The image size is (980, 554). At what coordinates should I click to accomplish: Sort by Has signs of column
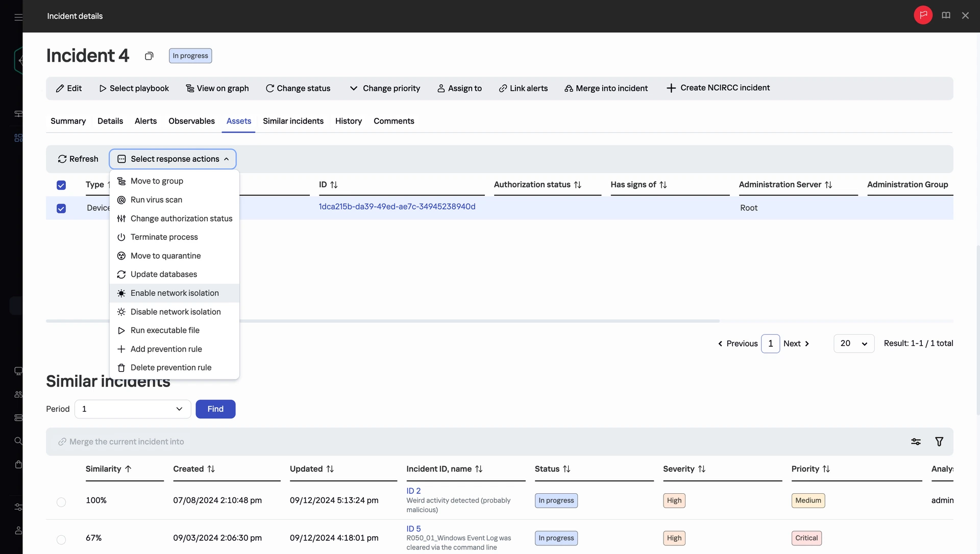663,185
